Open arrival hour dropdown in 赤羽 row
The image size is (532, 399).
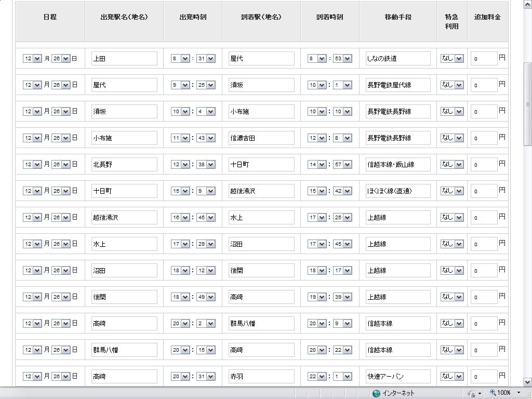tap(317, 376)
